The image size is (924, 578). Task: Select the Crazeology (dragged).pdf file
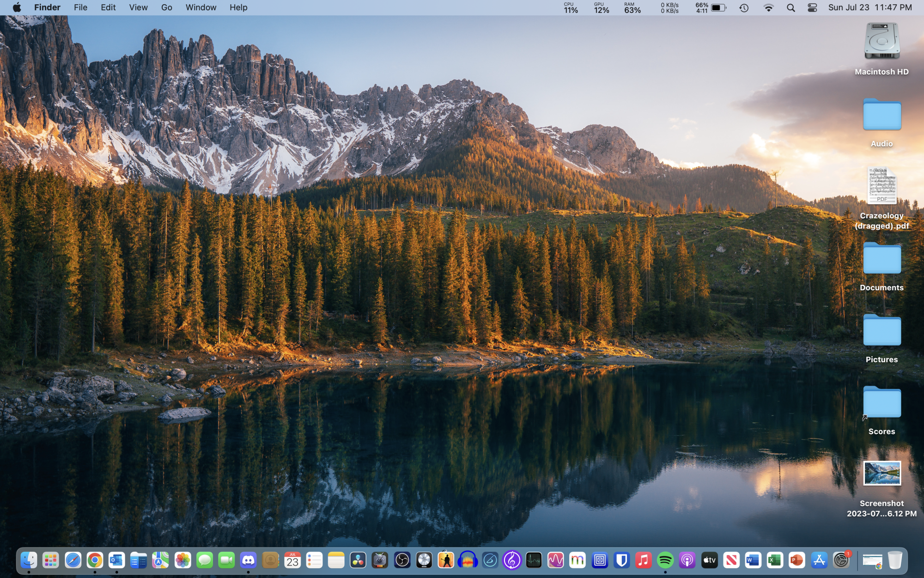tap(881, 186)
